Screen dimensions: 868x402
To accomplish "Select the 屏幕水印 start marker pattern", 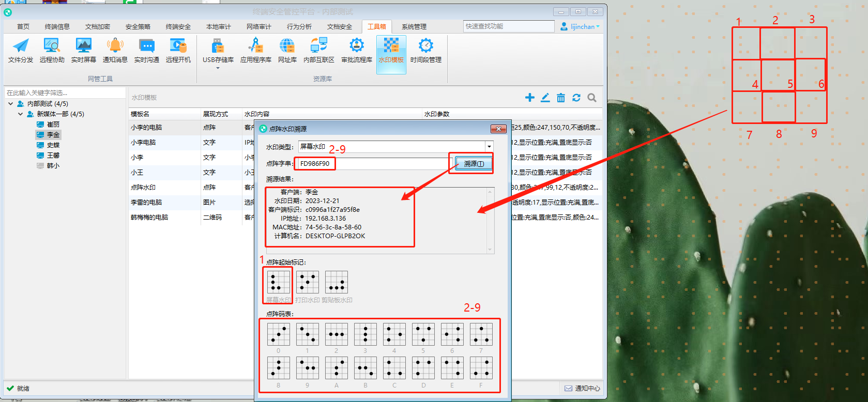I will click(279, 282).
